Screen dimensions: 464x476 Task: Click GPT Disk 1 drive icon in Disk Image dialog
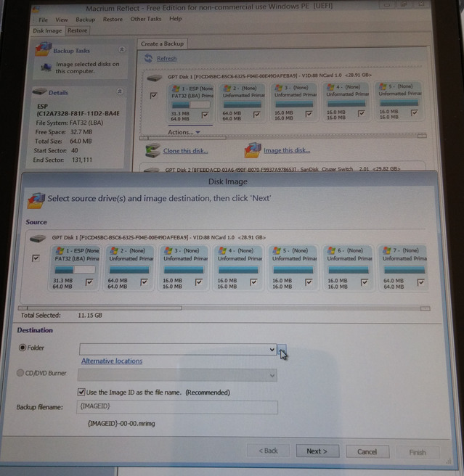tap(38, 239)
